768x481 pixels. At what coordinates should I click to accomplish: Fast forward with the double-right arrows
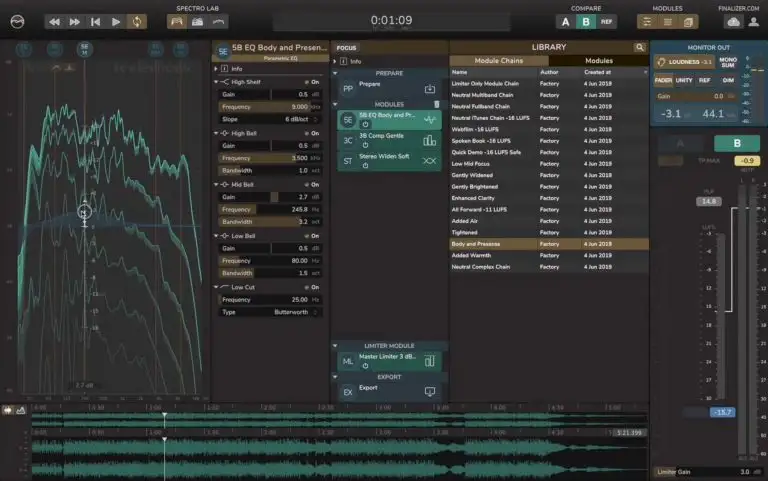tap(74, 22)
